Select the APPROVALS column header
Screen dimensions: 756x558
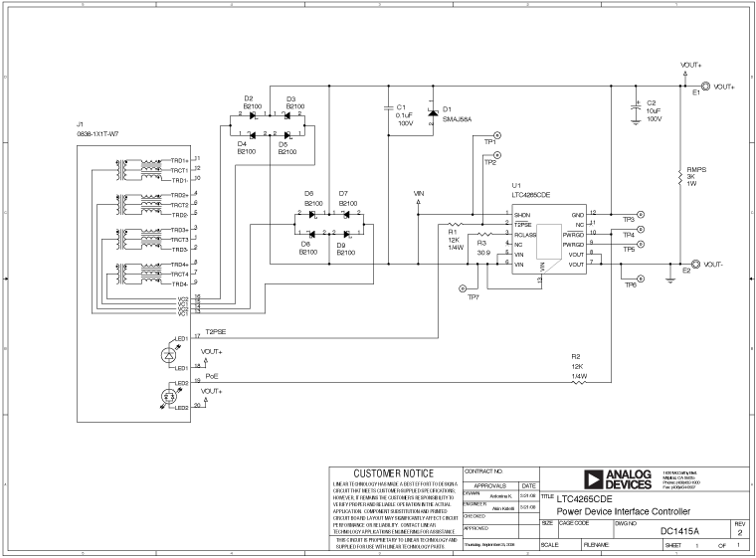(x=489, y=485)
